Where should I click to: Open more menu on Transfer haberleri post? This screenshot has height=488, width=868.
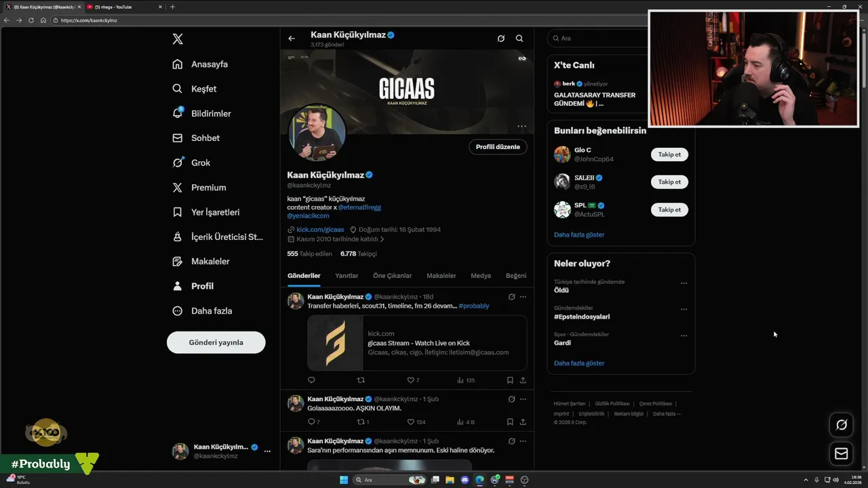click(523, 297)
